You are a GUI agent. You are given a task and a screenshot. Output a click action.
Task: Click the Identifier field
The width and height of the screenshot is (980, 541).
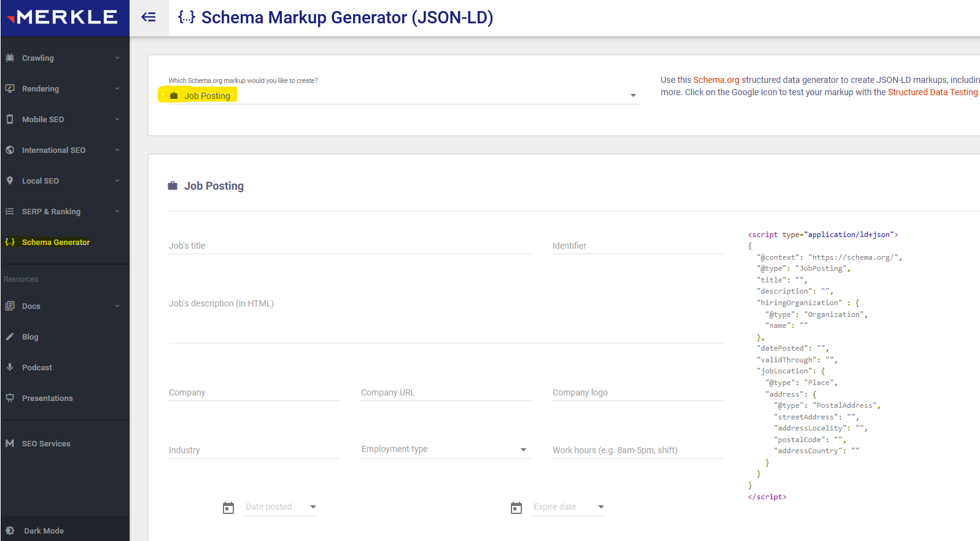(x=637, y=246)
